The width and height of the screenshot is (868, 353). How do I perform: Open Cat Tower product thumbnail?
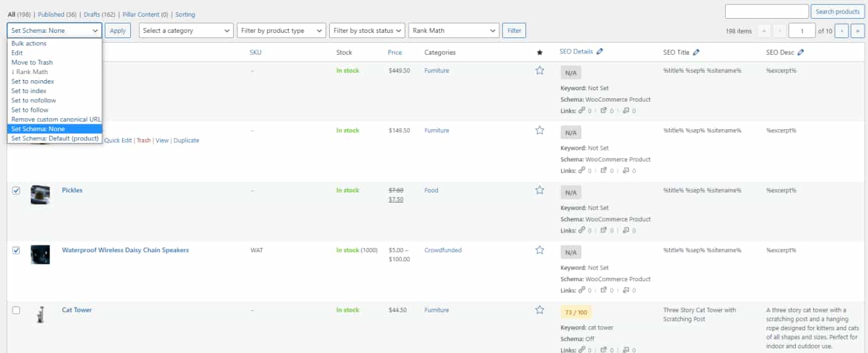[40, 314]
